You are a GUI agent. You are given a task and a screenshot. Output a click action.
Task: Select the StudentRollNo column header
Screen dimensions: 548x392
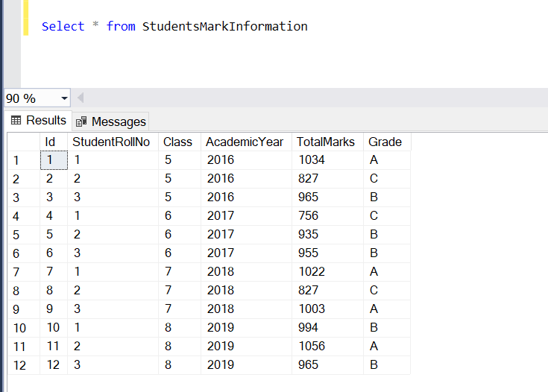tap(106, 142)
